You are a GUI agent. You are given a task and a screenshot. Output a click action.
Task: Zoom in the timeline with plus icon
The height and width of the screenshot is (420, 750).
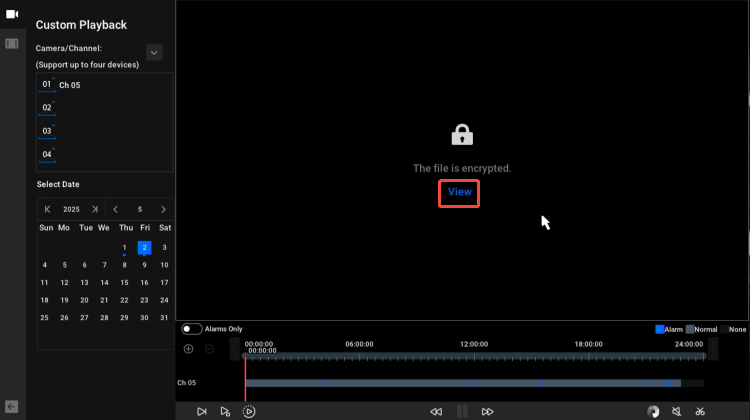(x=188, y=349)
